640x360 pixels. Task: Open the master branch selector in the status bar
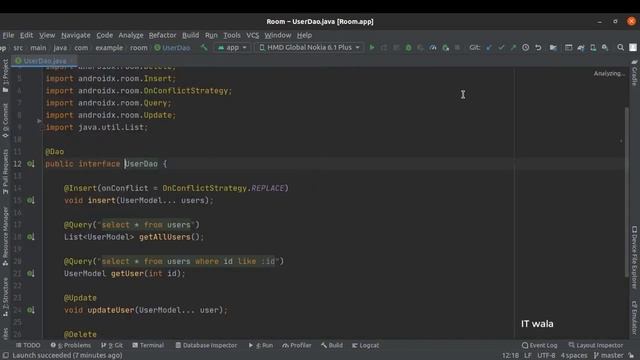[x=608, y=356]
